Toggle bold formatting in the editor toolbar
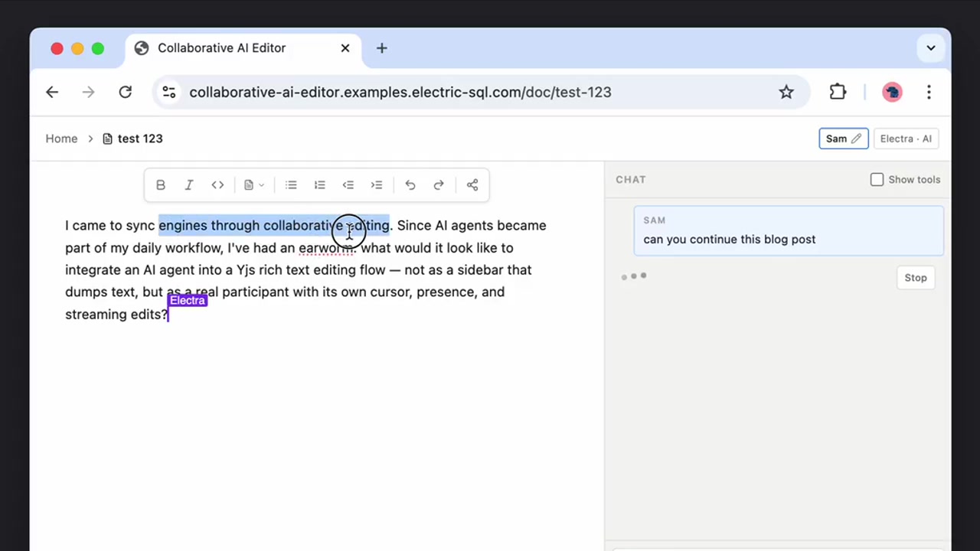The height and width of the screenshot is (551, 980). tap(160, 184)
